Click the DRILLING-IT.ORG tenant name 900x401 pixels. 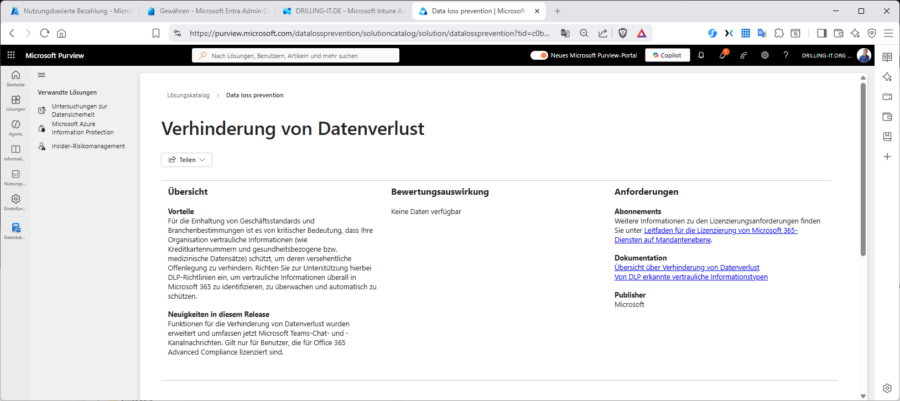(x=827, y=56)
